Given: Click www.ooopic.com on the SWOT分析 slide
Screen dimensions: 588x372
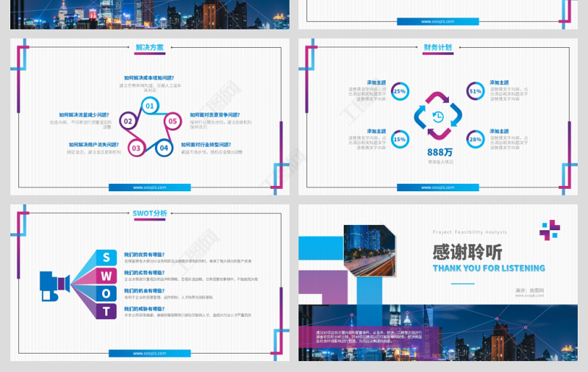Looking at the screenshot, I should 149,353.
